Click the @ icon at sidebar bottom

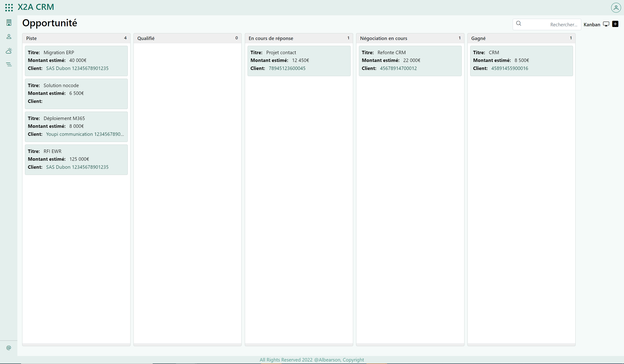click(9, 348)
